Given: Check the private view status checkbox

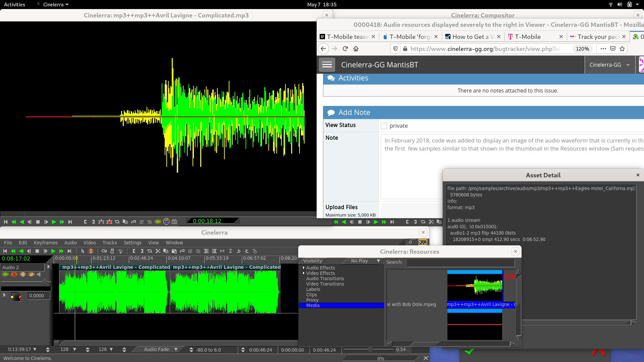Looking at the screenshot, I should pos(384,126).
